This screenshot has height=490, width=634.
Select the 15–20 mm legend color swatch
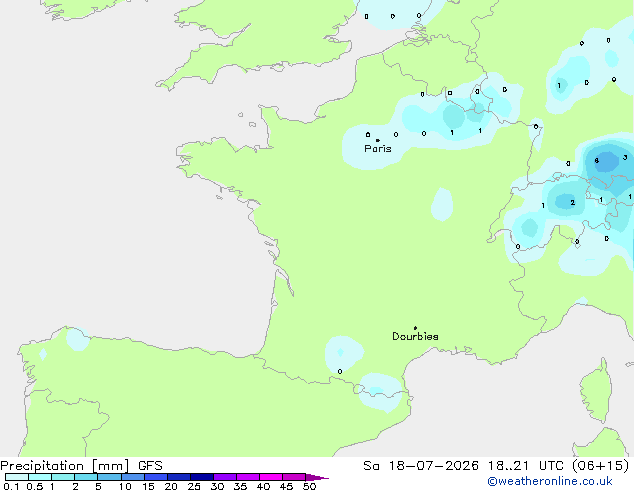pos(156,477)
